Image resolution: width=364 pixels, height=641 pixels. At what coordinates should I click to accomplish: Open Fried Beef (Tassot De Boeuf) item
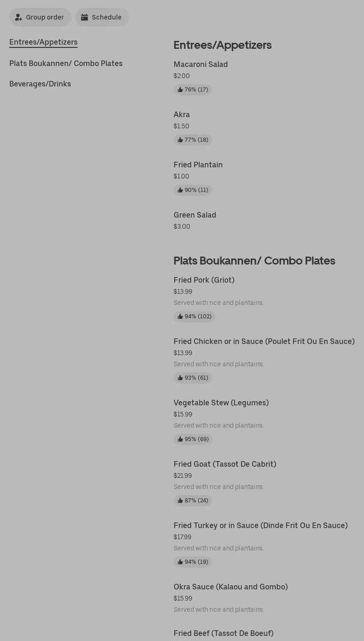pos(223,633)
